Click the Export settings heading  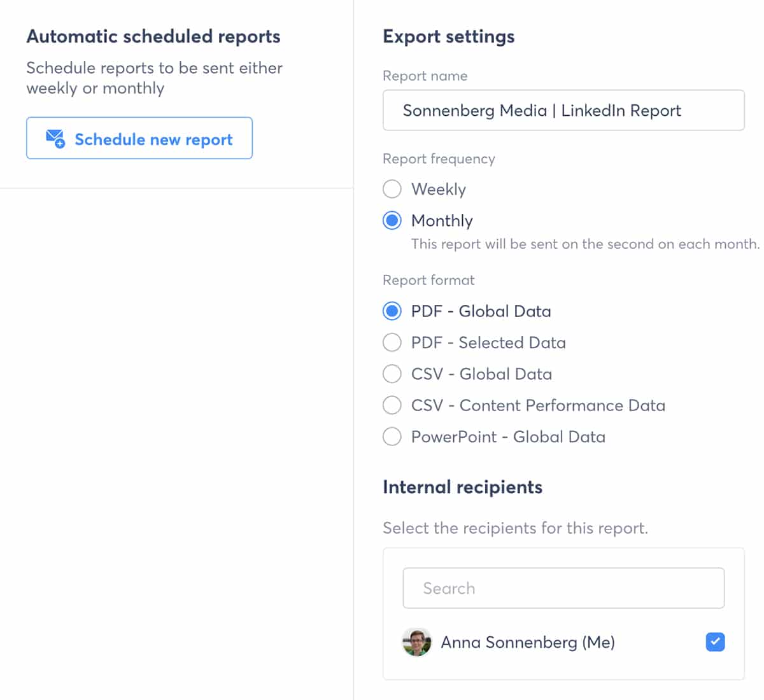448,37
